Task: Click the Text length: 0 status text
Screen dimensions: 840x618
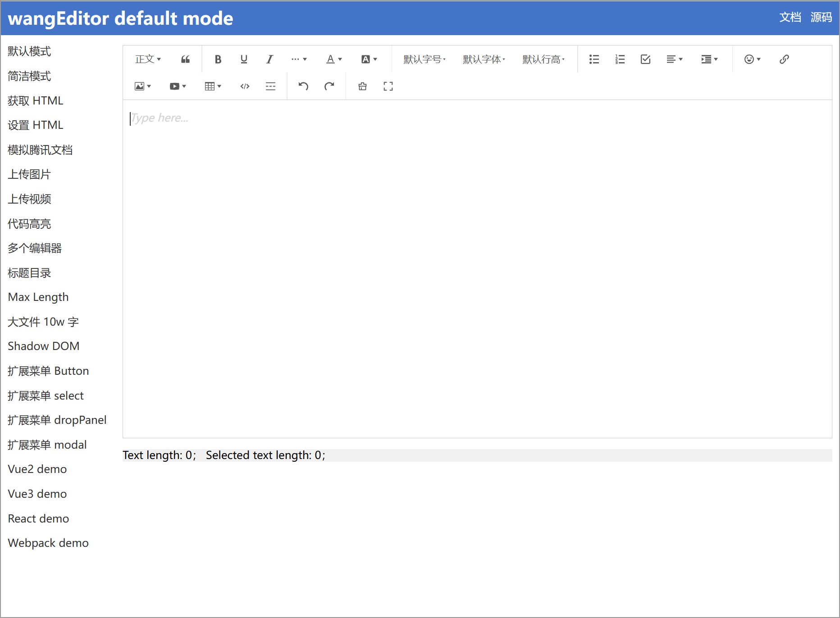Action: [160, 455]
